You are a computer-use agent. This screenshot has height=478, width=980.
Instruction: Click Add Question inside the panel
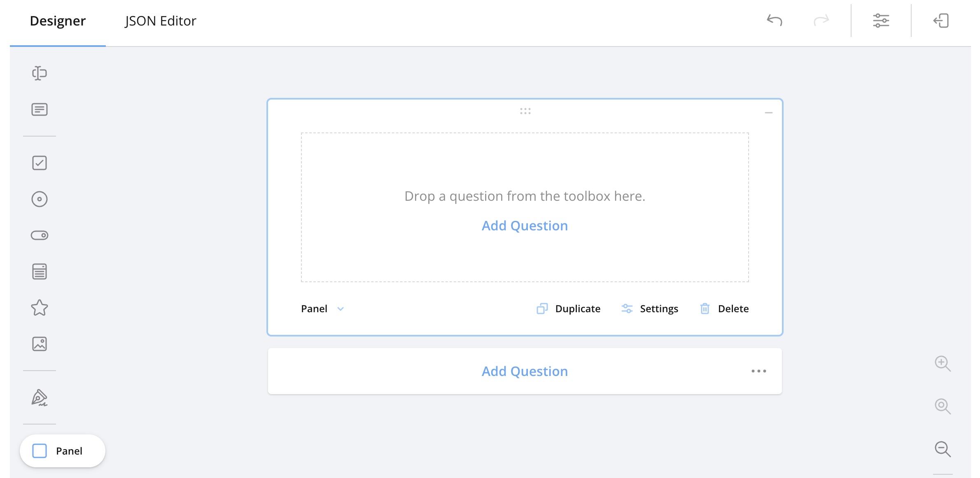[525, 226]
